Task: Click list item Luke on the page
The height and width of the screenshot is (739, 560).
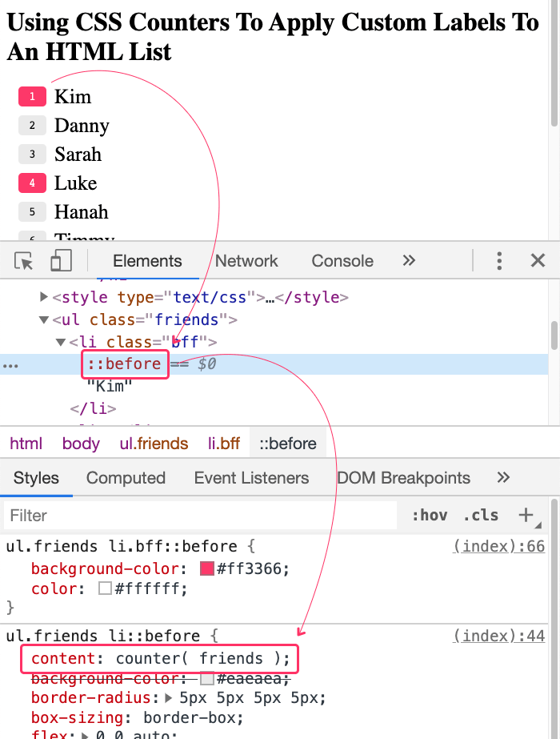Action: pos(76,183)
